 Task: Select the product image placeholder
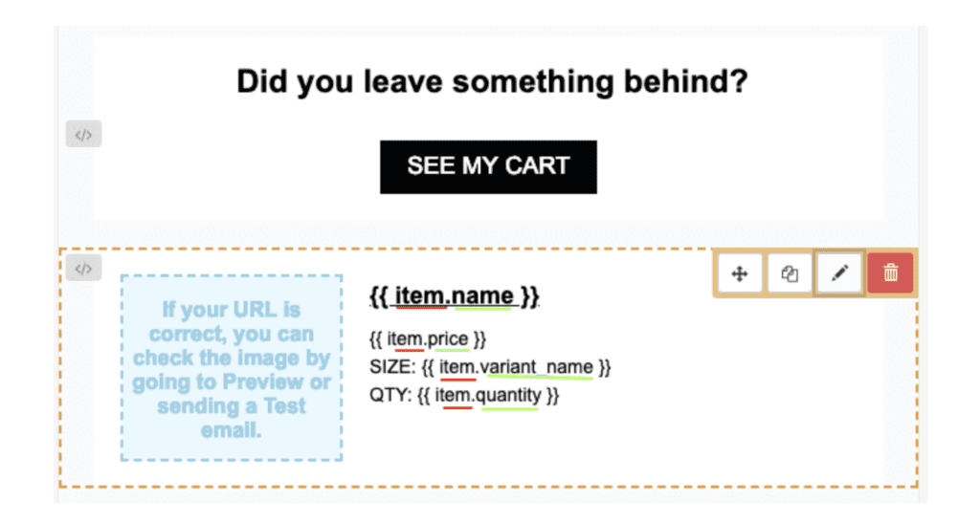tap(232, 368)
